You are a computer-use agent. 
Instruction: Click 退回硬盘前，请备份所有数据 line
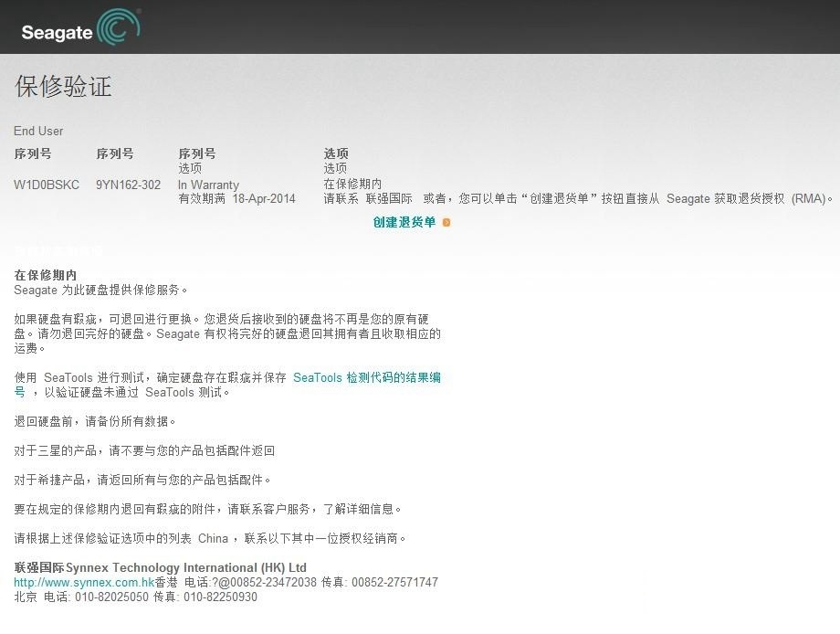95,421
